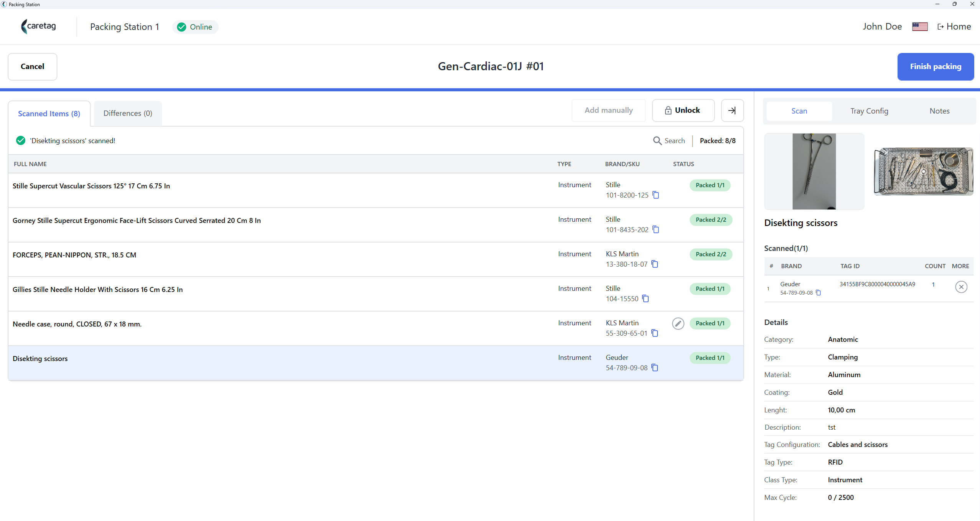Copy SKU 104-15550 to clipboard
Viewport: 980px width, 521px height.
click(x=646, y=298)
